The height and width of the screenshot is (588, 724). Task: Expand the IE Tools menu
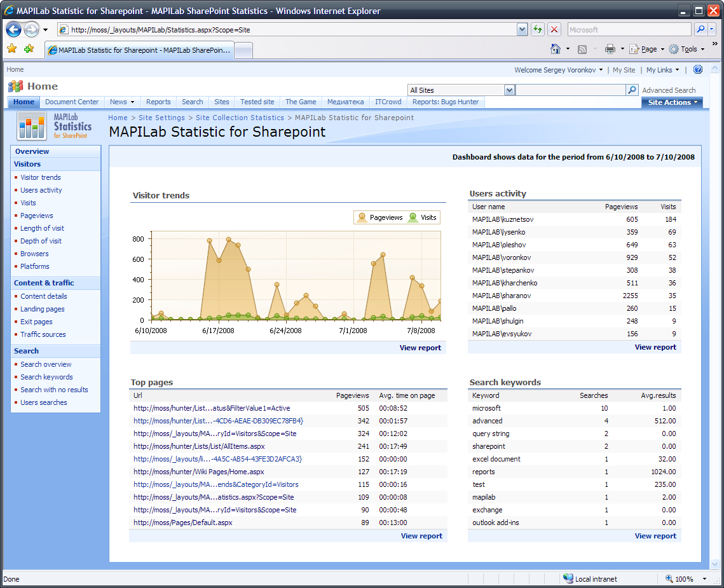coord(687,49)
